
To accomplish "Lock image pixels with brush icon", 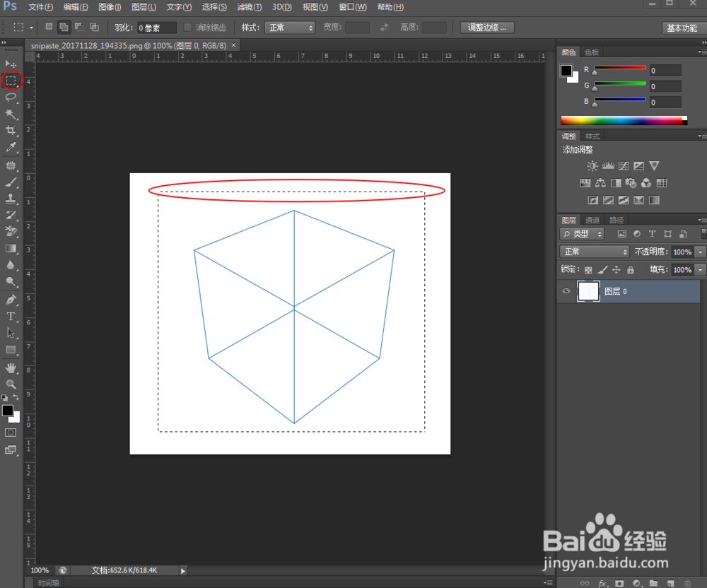I will pos(602,270).
